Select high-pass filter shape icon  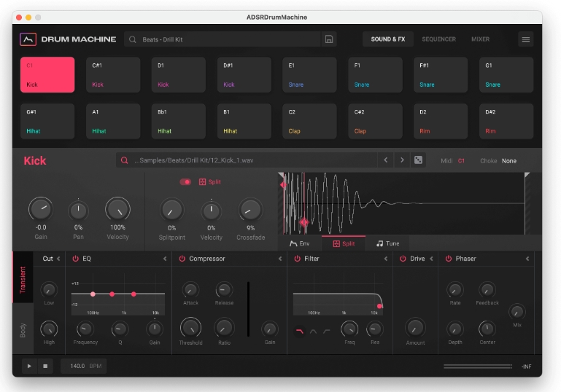pos(327,332)
